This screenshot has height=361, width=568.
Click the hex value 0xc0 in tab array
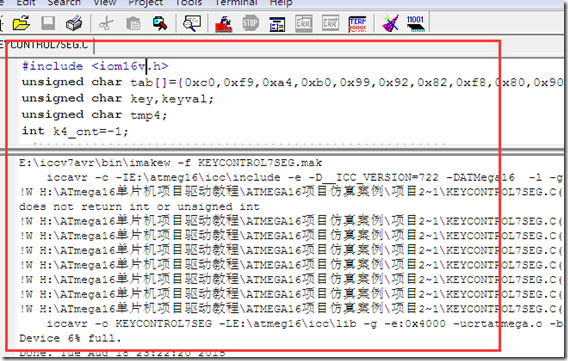[x=200, y=83]
